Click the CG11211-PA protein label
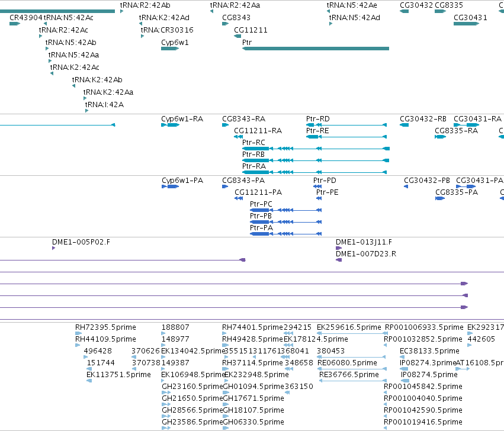504x431 pixels. point(258,192)
